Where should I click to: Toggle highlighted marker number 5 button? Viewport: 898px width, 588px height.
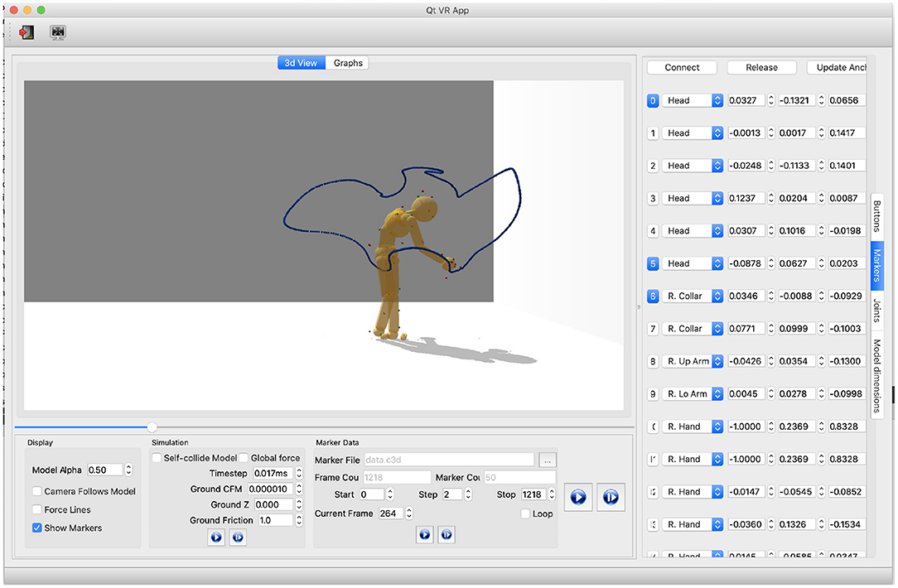[652, 263]
